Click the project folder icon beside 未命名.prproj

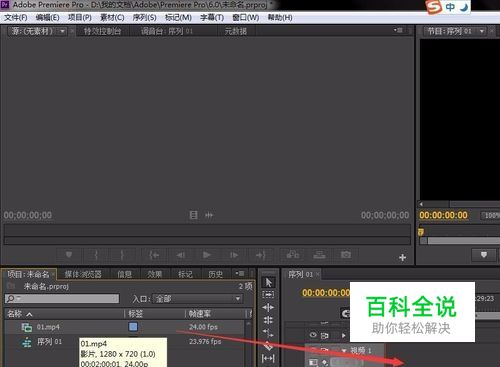(11, 286)
